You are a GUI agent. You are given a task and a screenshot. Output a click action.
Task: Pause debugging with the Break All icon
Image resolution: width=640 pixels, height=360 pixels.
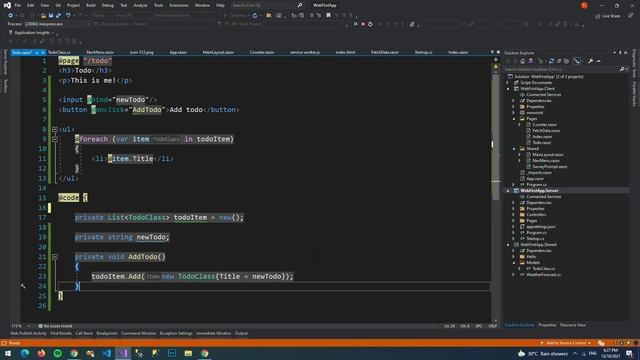coord(356,24)
